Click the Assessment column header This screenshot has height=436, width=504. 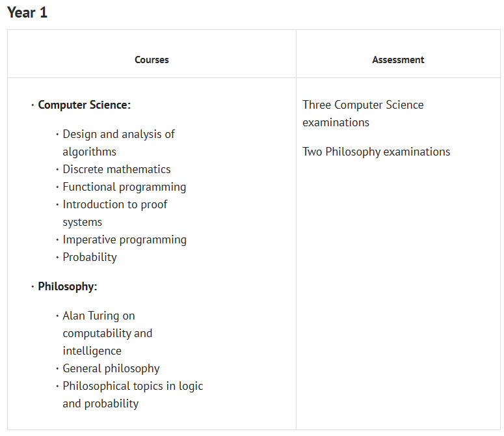click(398, 60)
